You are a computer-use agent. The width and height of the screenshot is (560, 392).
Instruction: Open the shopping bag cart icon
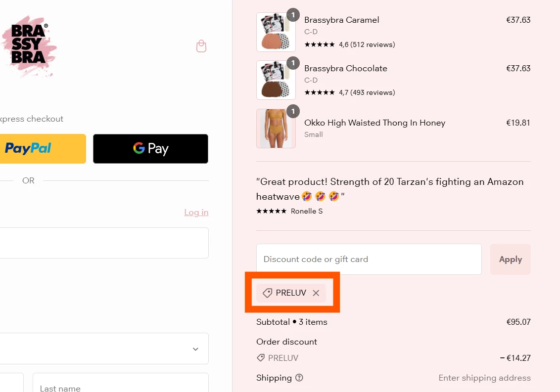click(201, 46)
